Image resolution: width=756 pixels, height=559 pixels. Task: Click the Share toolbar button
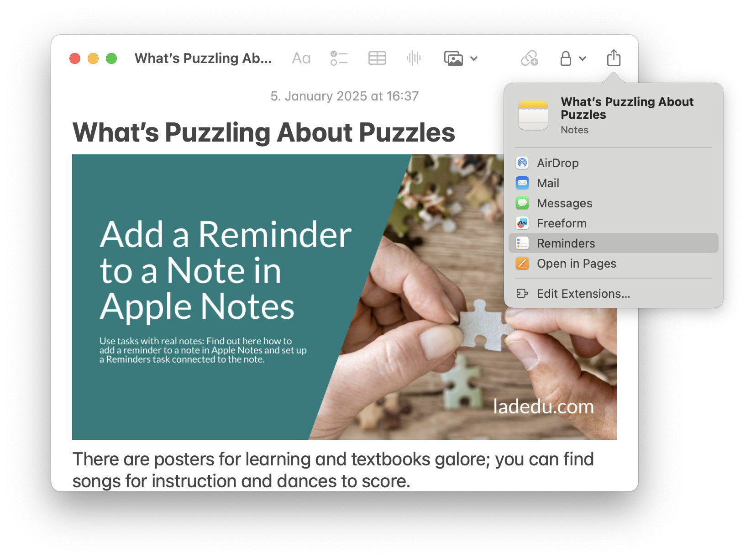pos(614,58)
